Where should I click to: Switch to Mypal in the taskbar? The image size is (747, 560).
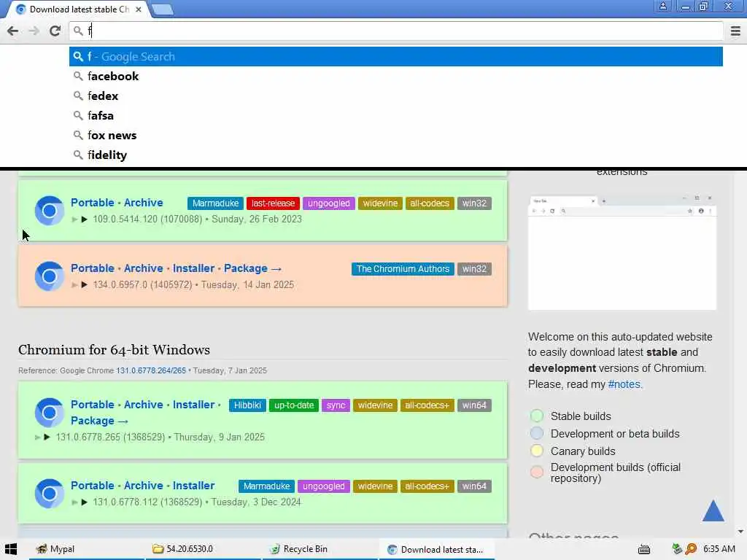[87, 549]
